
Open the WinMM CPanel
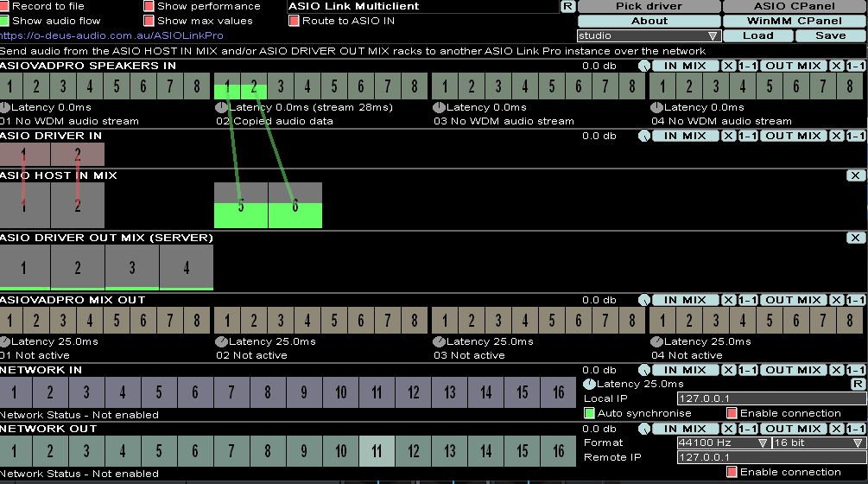795,21
